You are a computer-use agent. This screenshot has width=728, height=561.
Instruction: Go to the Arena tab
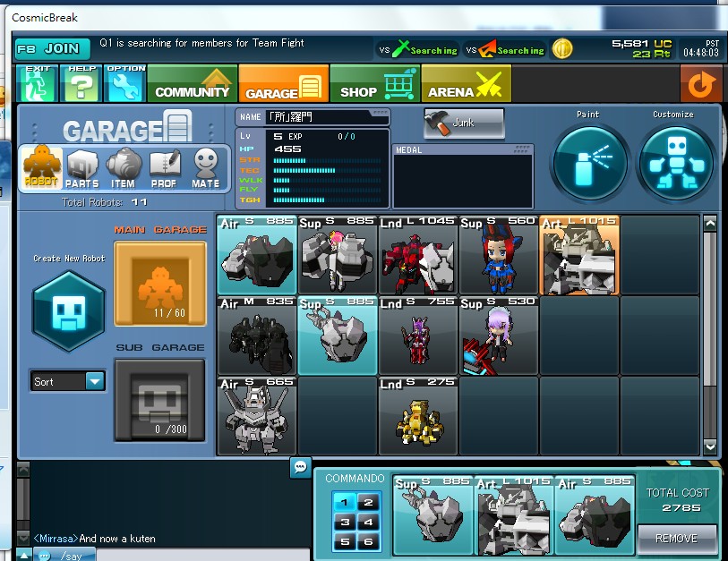pos(467,83)
